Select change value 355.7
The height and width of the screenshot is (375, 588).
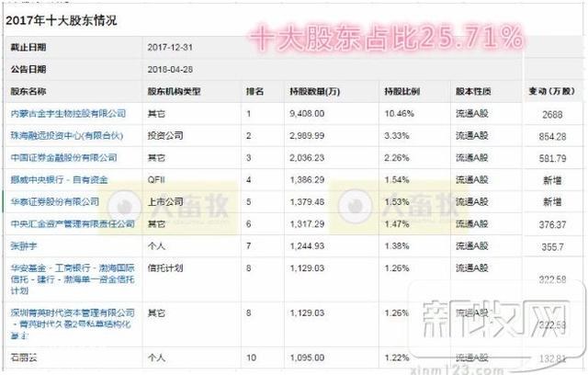pos(552,246)
